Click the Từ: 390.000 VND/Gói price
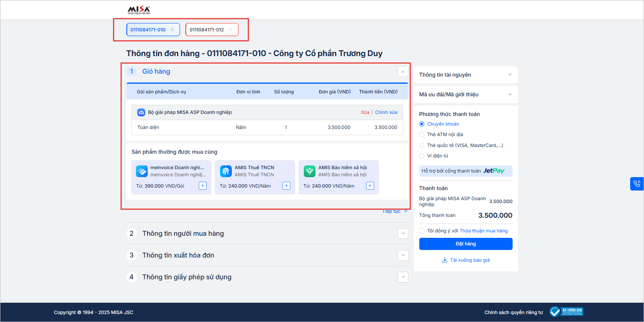The height and width of the screenshot is (322, 644). coord(160,186)
